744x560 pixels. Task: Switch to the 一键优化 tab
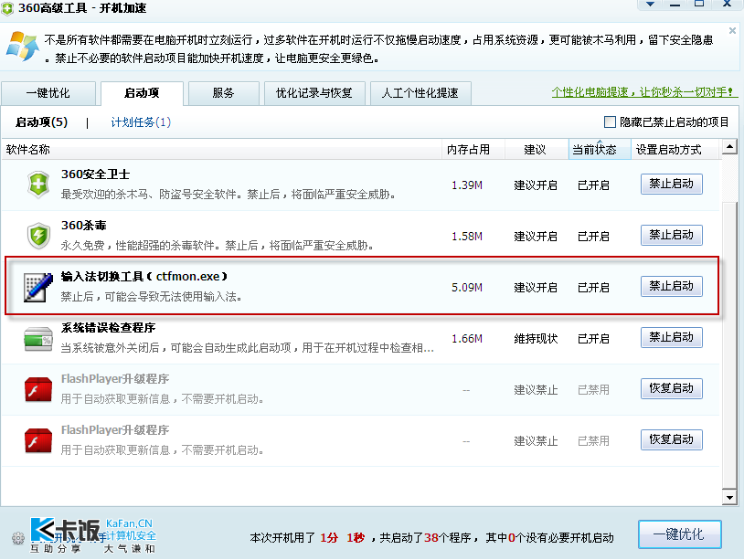[x=48, y=93]
